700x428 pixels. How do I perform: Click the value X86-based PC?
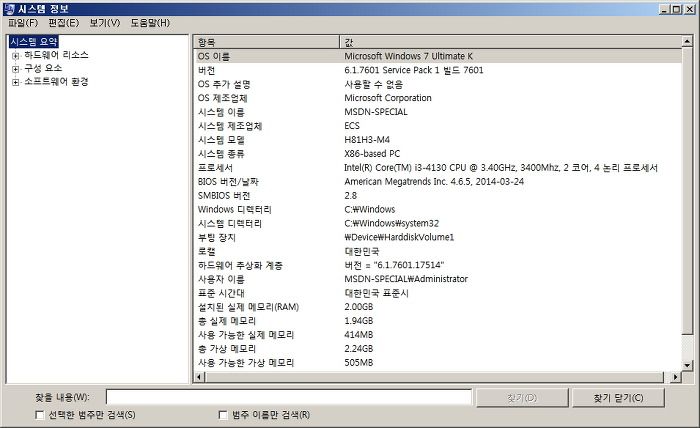pyautogui.click(x=372, y=154)
